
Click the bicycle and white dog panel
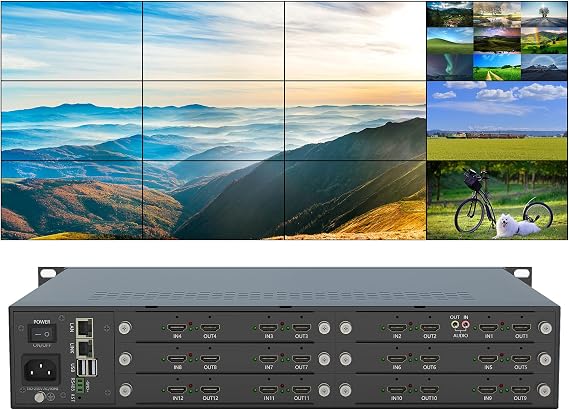(497, 200)
